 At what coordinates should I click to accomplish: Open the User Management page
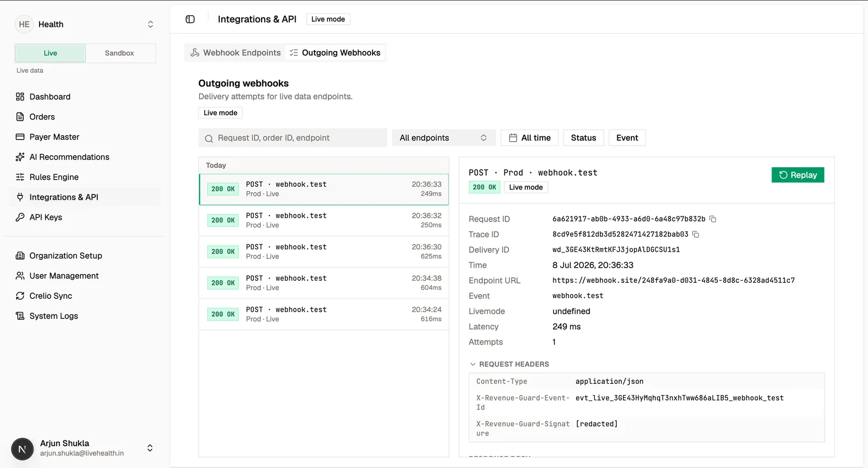click(x=85, y=276)
